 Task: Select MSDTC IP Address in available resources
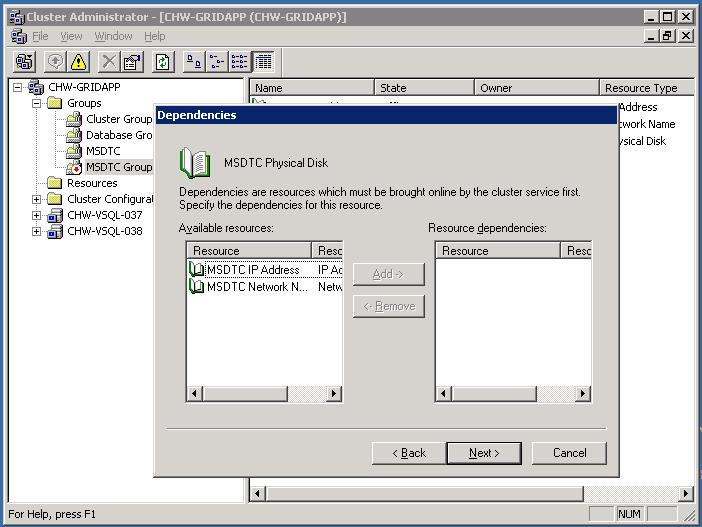[x=265, y=270]
